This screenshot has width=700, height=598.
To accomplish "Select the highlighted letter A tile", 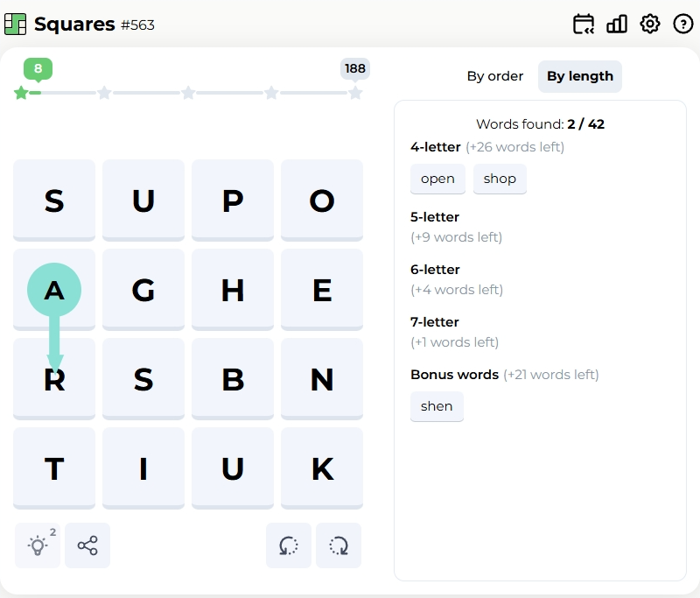I will 54,290.
